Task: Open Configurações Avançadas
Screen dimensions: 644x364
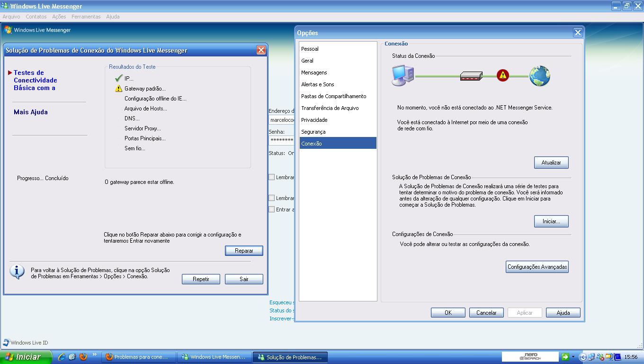Action: pos(537,267)
